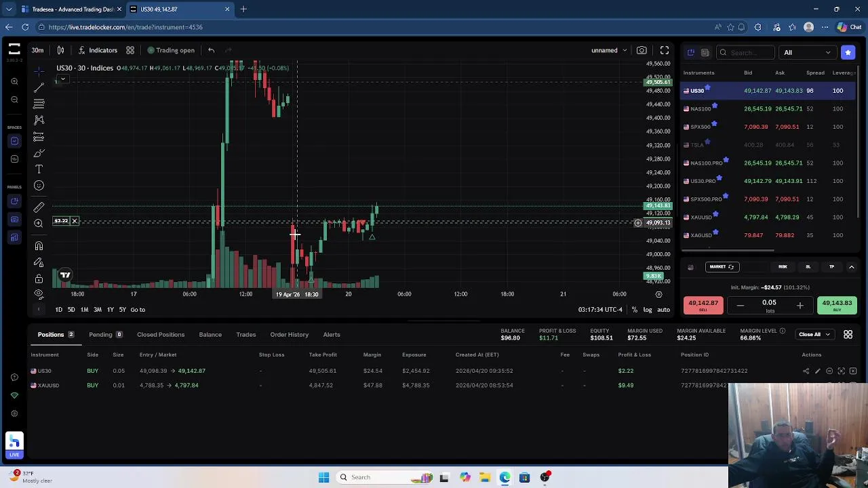Image resolution: width=868 pixels, height=488 pixels.
Task: Open the Trades tab
Action: point(246,335)
